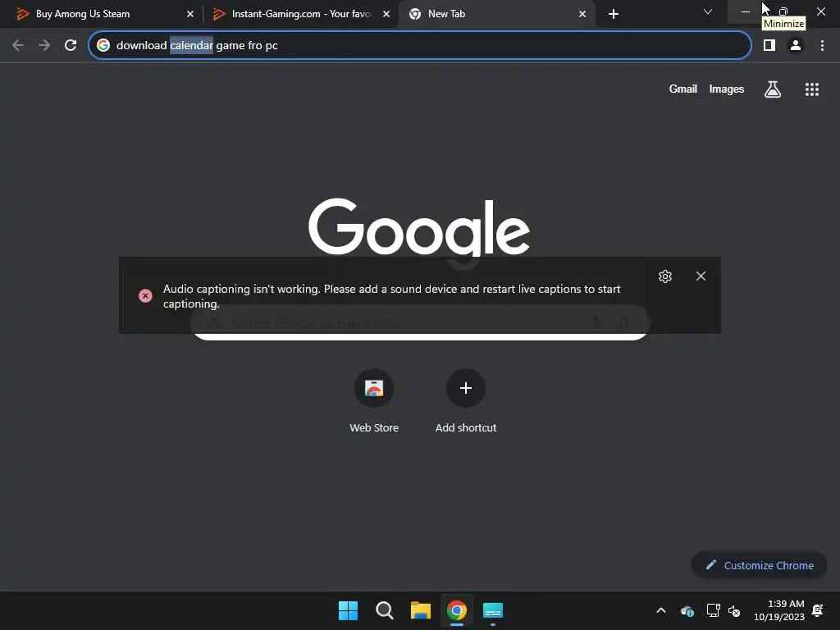Open the clock showing 1:39 AM

[779, 610]
